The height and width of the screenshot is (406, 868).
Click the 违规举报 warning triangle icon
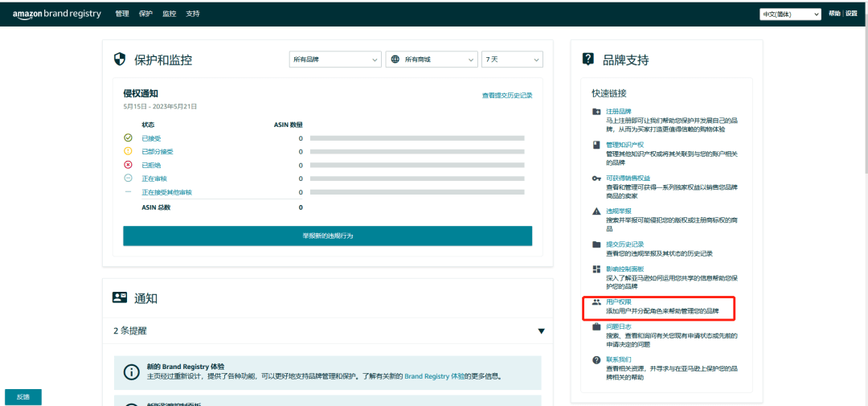(x=596, y=211)
